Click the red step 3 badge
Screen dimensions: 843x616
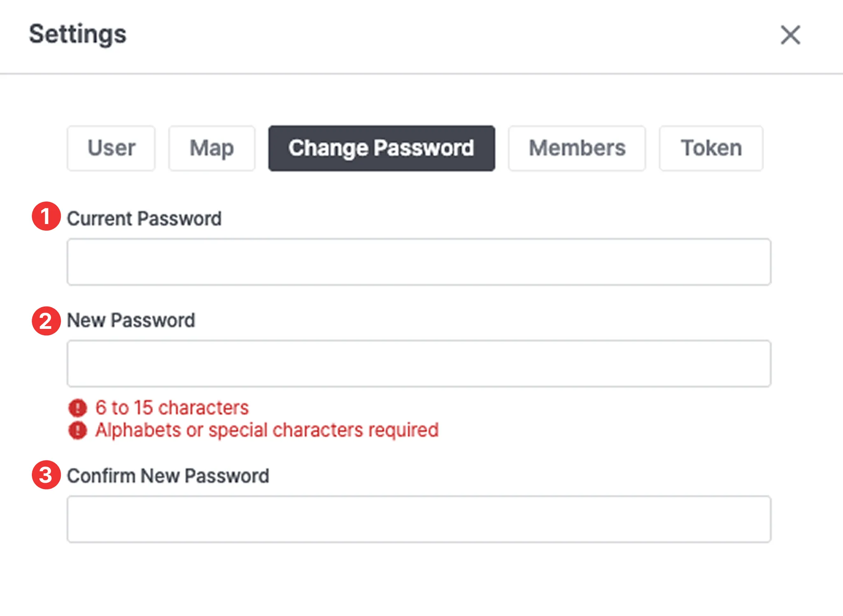(46, 475)
